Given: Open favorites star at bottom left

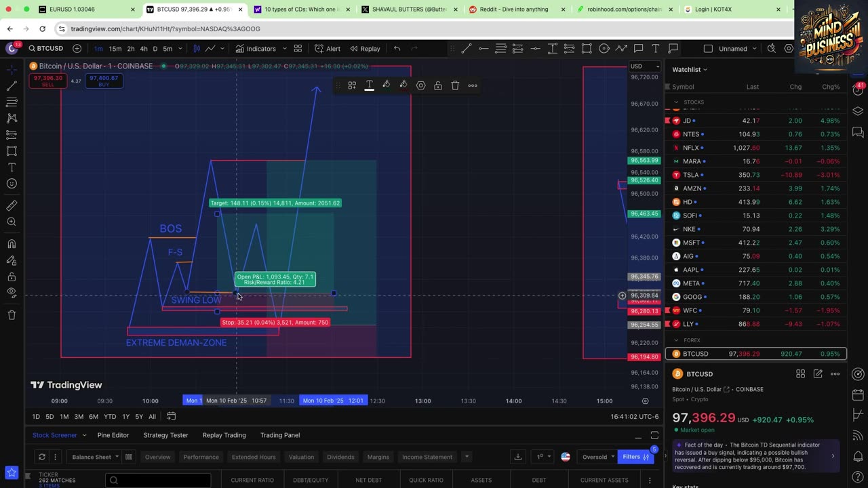Looking at the screenshot, I should pos(12,472).
